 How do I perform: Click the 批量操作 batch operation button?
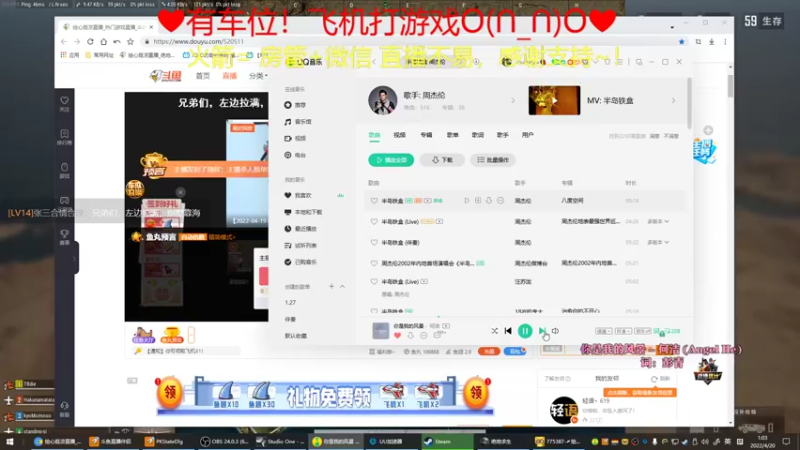493,160
